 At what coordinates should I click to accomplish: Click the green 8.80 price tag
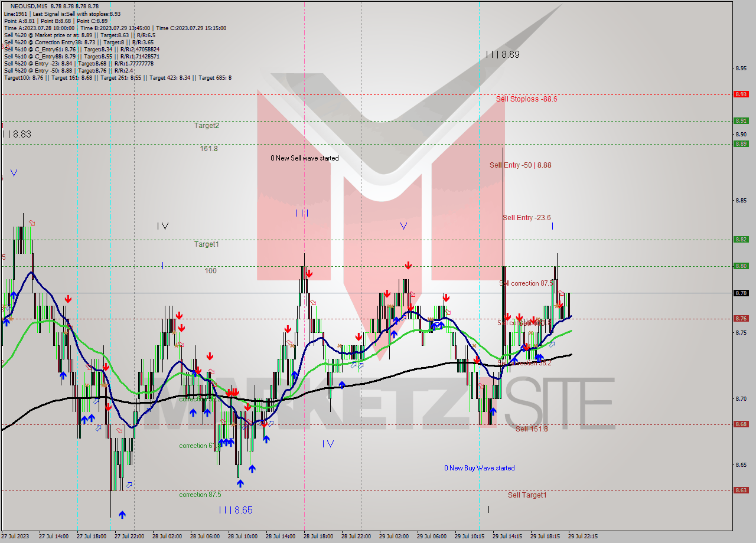tap(741, 266)
